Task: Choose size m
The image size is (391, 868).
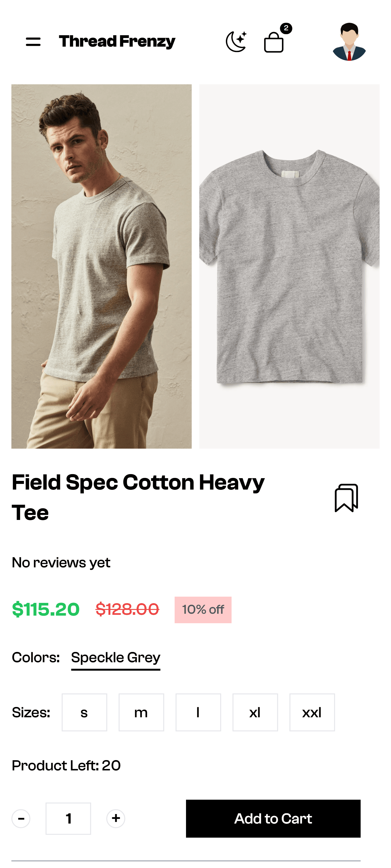Action: [141, 712]
